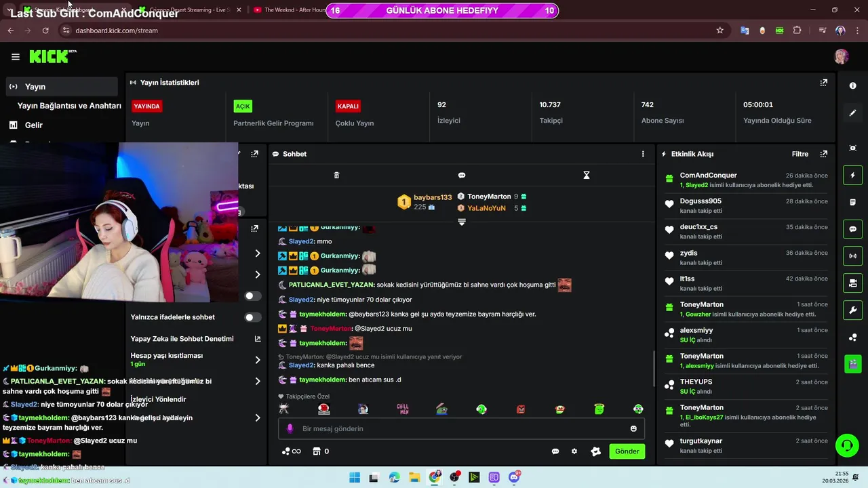Open File Explorer from the taskbar

coord(414,477)
